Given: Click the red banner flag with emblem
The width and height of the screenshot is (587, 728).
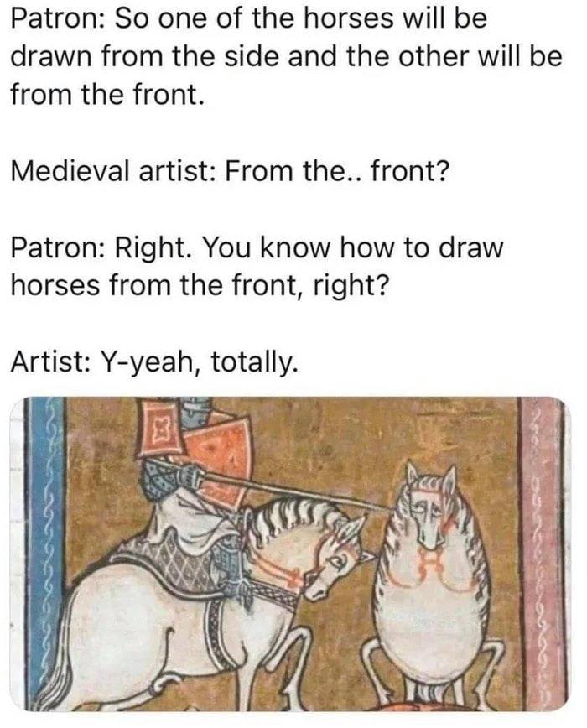Looking at the screenshot, I should 162,428.
